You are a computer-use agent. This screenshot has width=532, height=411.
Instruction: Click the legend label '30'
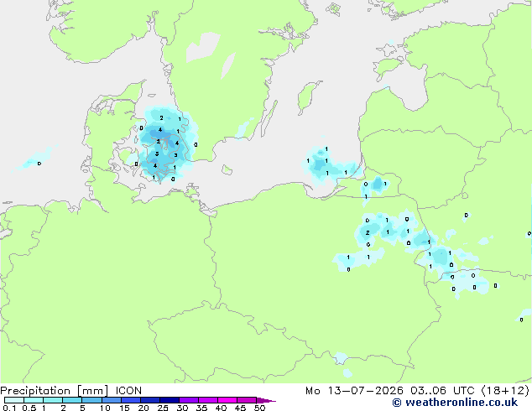point(182,408)
